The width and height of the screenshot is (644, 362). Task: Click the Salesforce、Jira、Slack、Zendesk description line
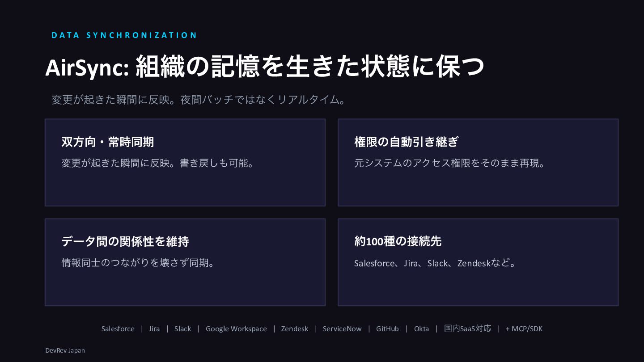(436, 263)
